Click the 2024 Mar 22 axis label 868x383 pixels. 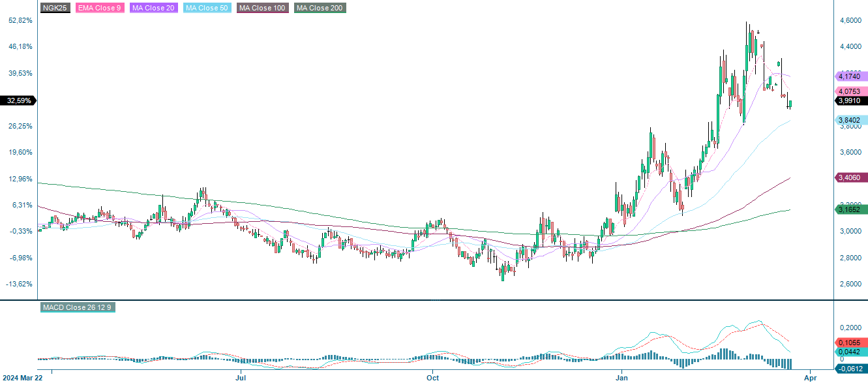pyautogui.click(x=23, y=377)
